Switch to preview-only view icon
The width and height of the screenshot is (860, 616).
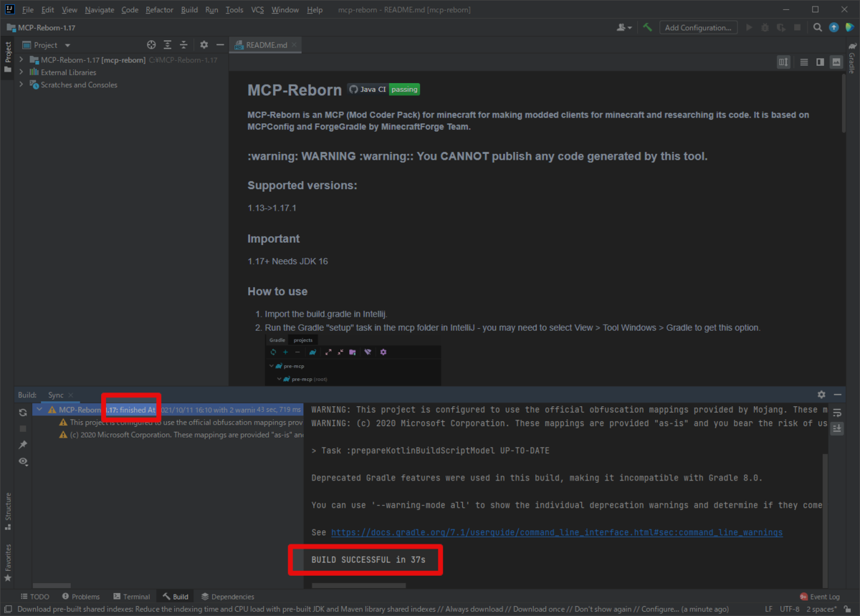(x=836, y=62)
